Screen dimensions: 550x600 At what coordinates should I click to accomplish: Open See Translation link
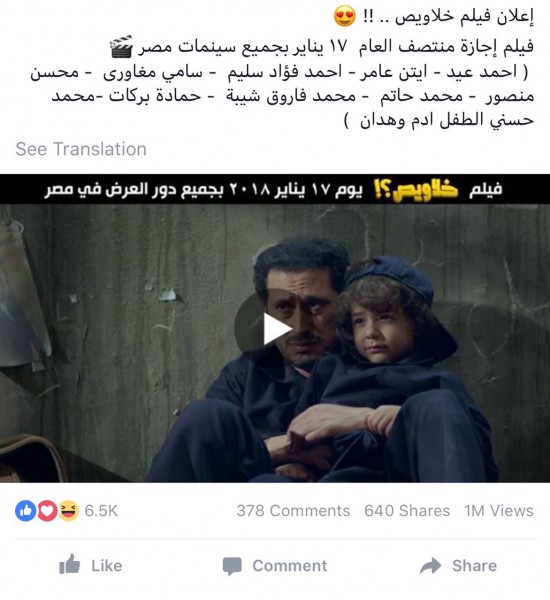[81, 149]
